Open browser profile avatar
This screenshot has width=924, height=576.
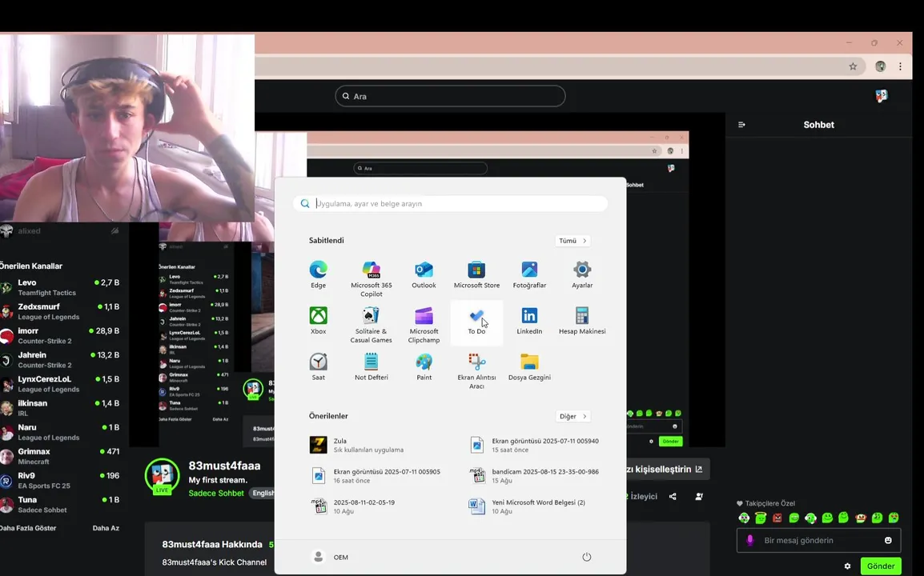pos(881,66)
